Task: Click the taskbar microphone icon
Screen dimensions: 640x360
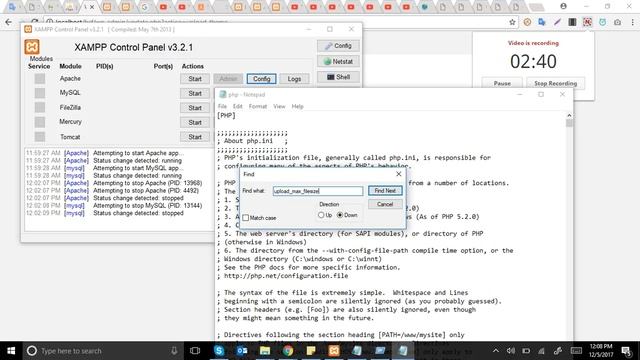Action: 174,351
